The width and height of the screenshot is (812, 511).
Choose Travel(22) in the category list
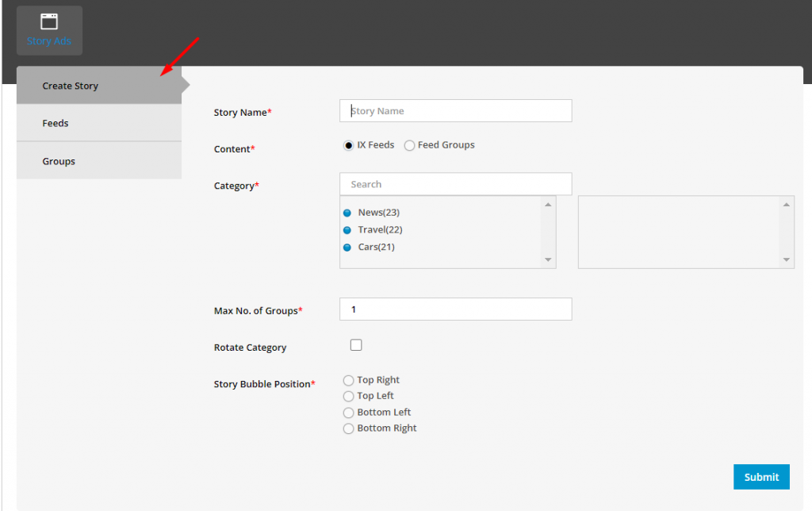click(x=380, y=229)
